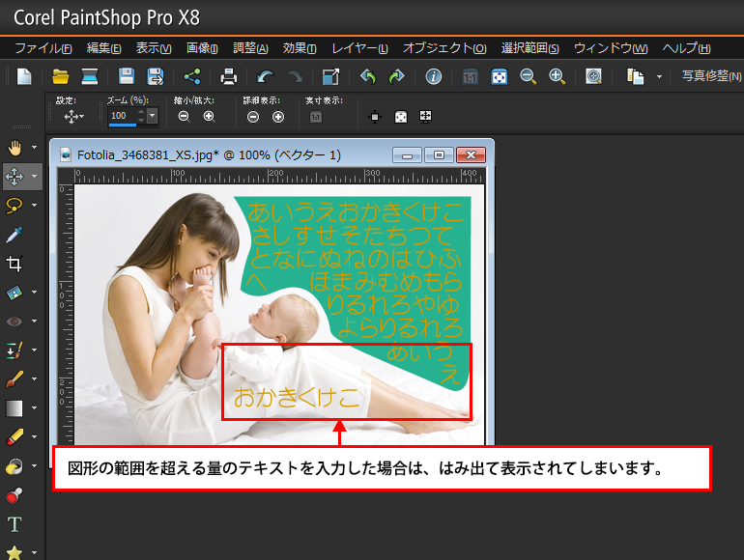This screenshot has height=560, width=744.
Task: Open the image information icon
Action: pos(433,76)
